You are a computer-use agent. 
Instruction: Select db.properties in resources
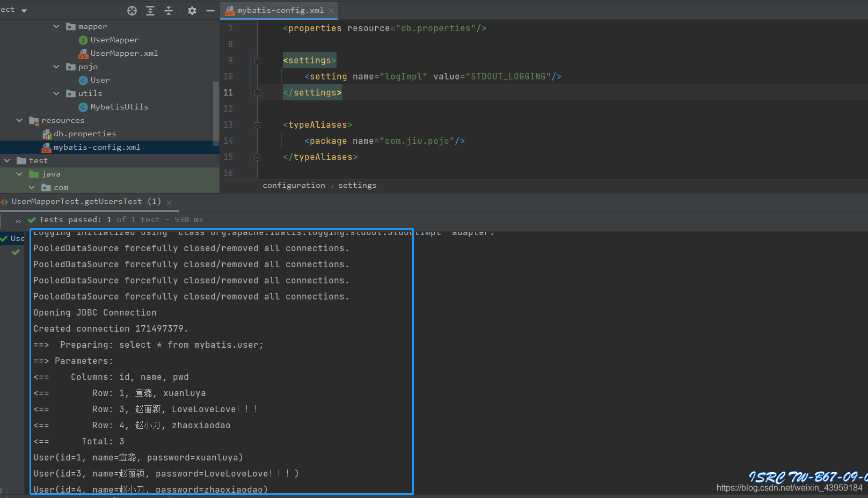pyautogui.click(x=85, y=134)
